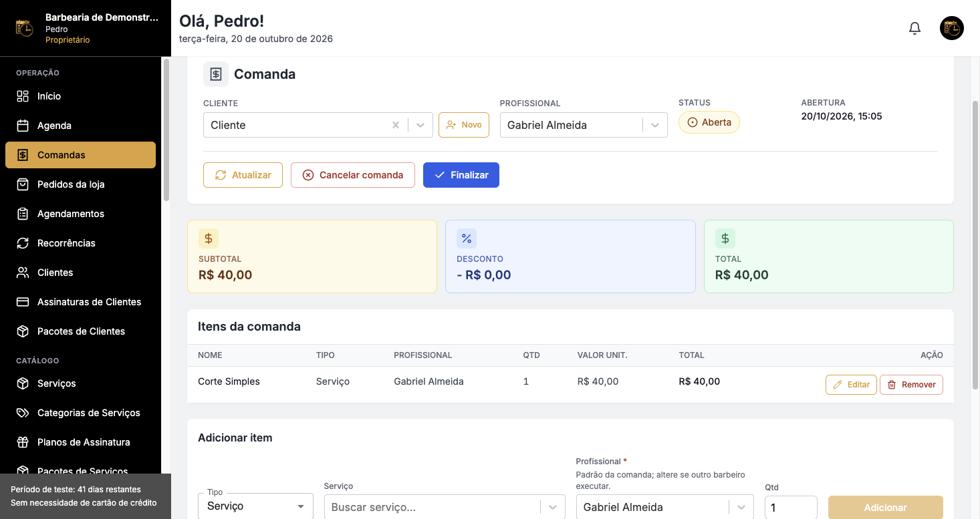Click the Pacotes de Clientes box icon

click(23, 331)
